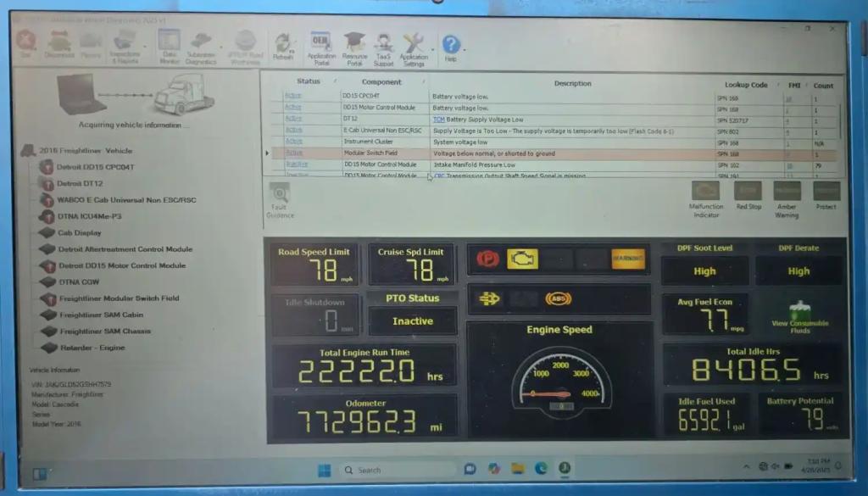This screenshot has height=496, width=868.
Task: Open the OEM Application Portal
Action: coord(321,46)
